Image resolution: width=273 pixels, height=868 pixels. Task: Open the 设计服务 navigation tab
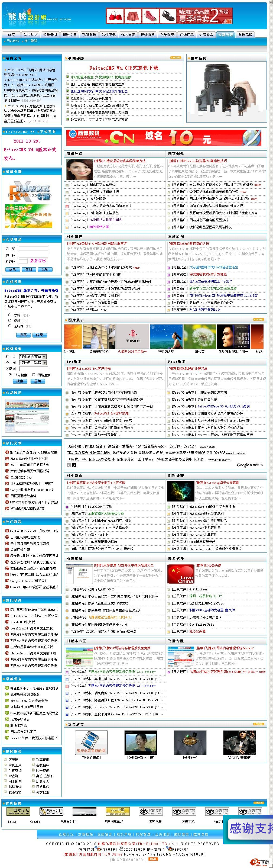click(x=148, y=35)
